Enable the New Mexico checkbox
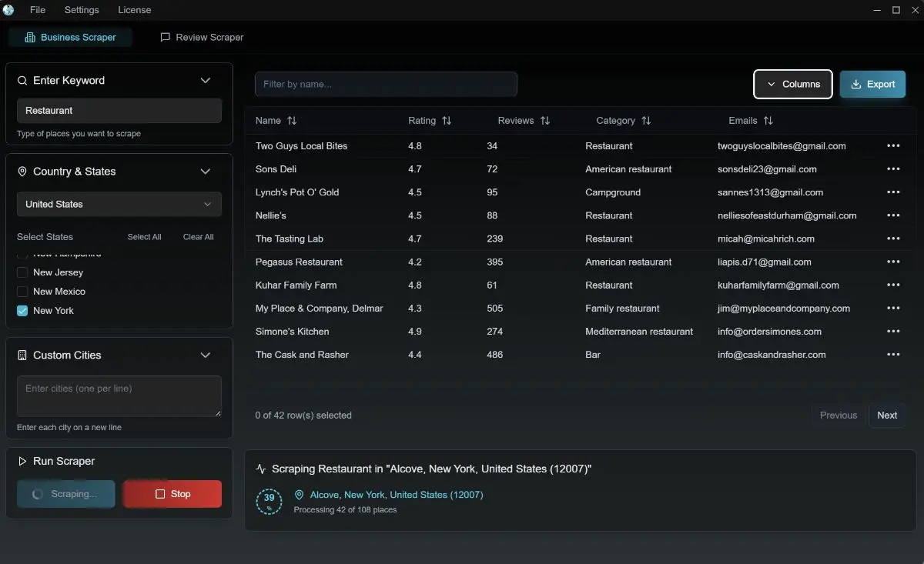924x564 pixels. coord(22,292)
